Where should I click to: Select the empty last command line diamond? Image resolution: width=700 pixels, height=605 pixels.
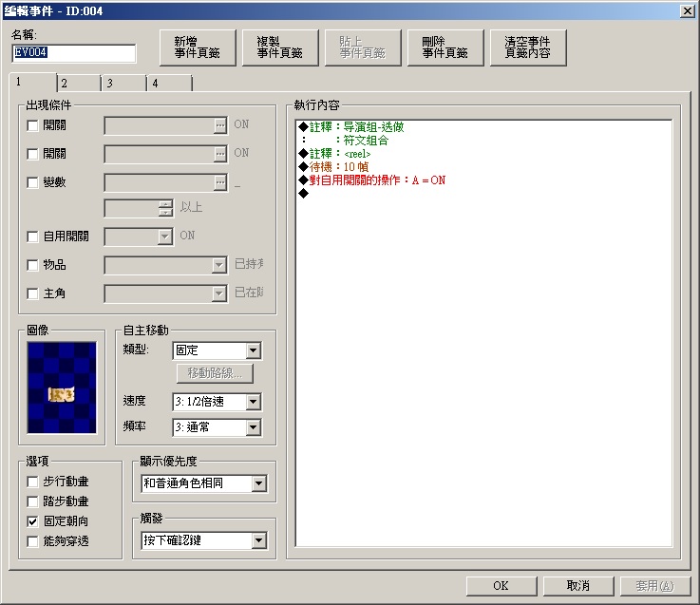pyautogui.click(x=304, y=194)
